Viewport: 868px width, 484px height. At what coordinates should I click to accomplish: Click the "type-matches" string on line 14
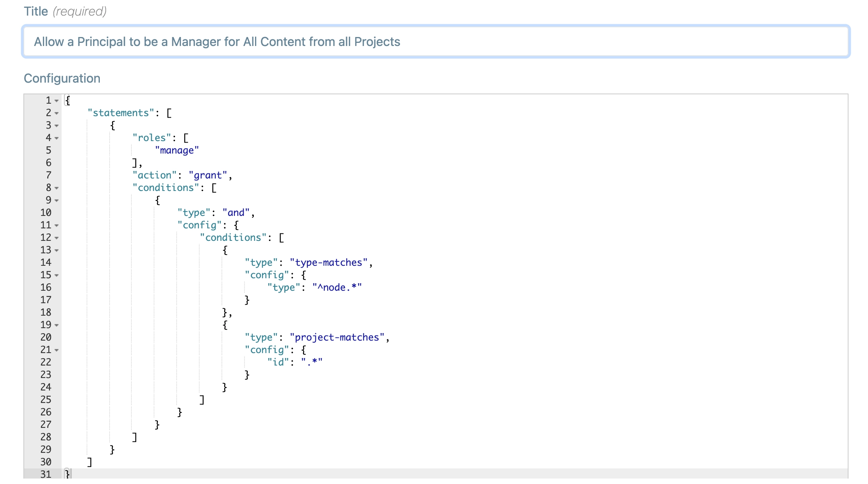point(328,263)
